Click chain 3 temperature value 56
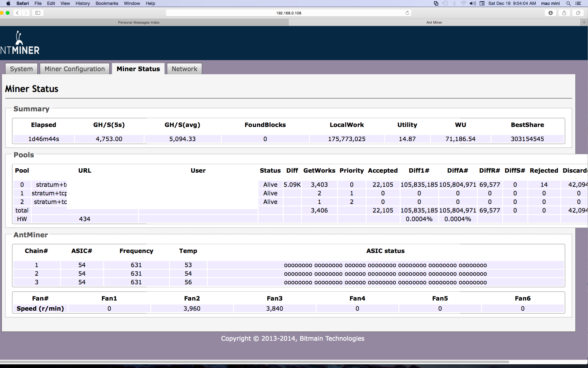The image size is (588, 368). 188,282
